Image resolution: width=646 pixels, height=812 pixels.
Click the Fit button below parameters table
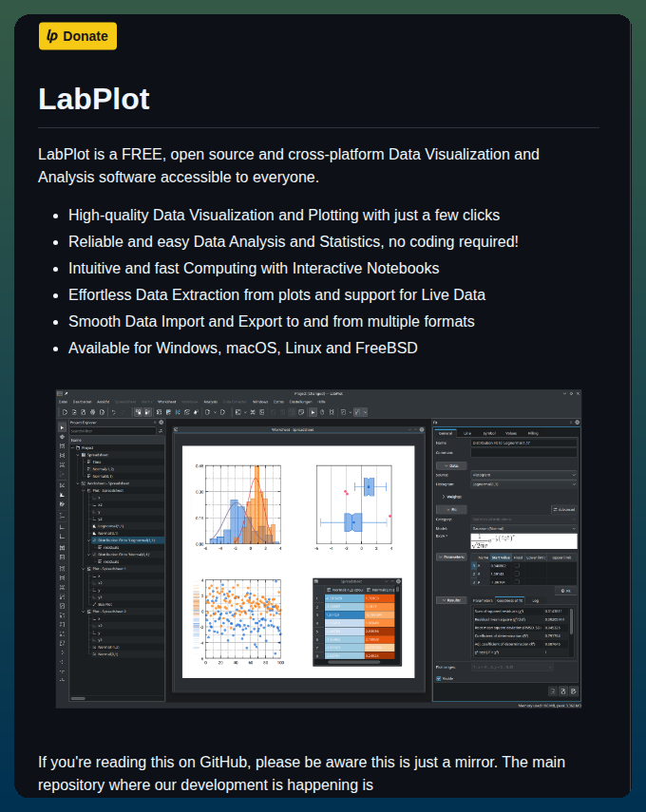click(565, 591)
